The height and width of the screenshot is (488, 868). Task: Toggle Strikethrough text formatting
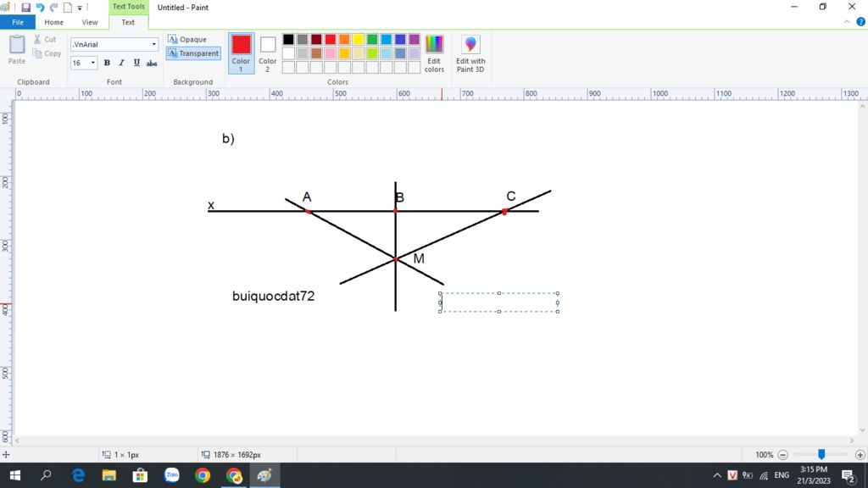click(x=152, y=63)
